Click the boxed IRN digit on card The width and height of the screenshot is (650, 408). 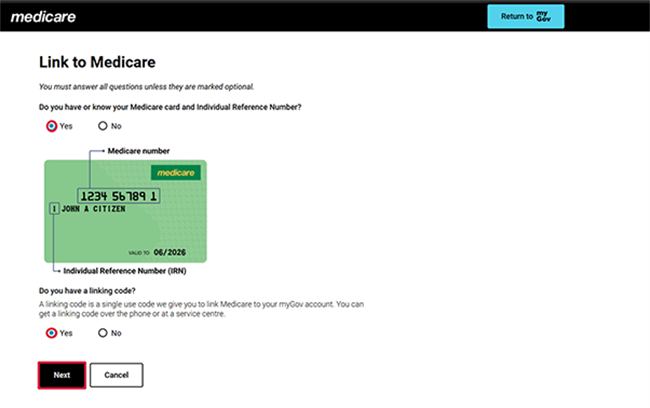point(52,209)
